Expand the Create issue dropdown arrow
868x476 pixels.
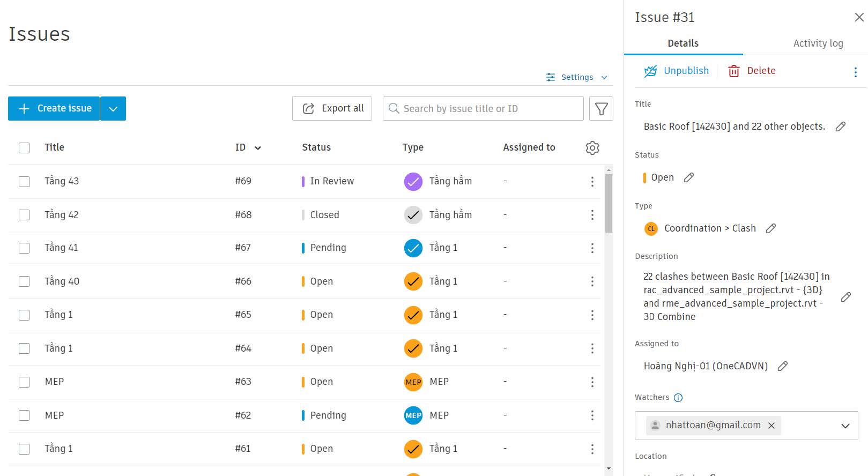click(x=113, y=109)
